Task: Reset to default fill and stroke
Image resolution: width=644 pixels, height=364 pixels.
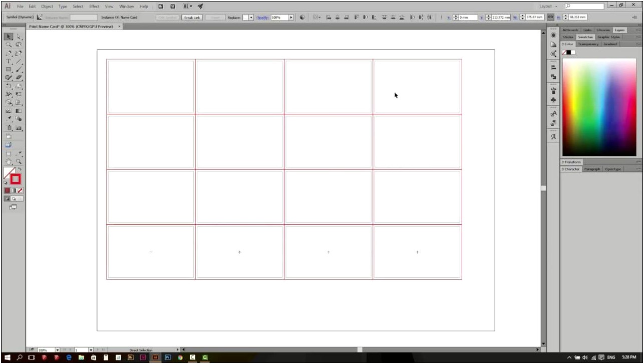Action: tap(6, 183)
